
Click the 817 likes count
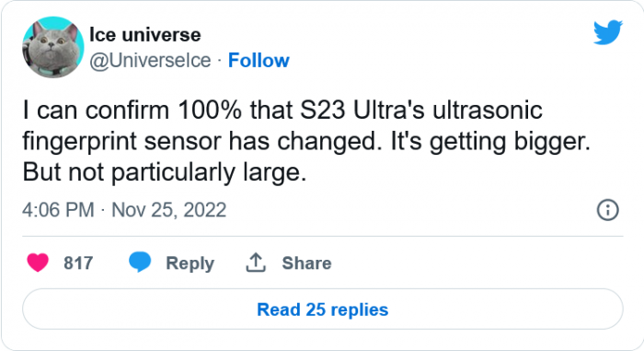pos(78,263)
